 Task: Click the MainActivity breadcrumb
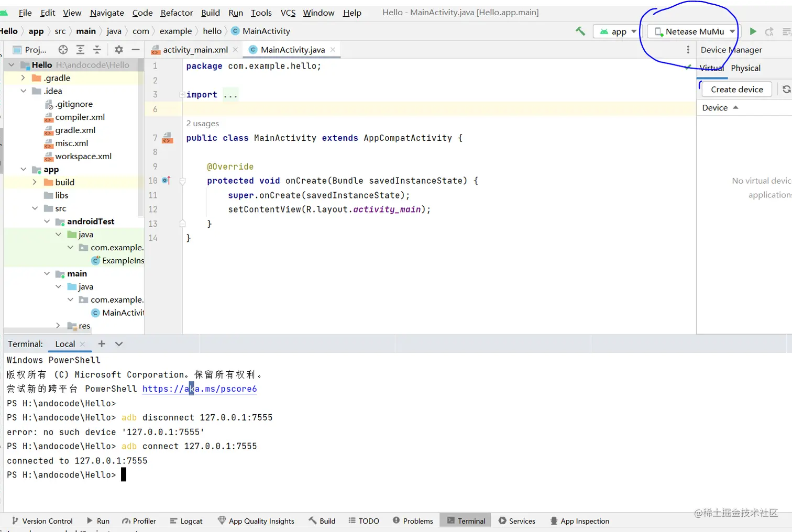point(261,31)
